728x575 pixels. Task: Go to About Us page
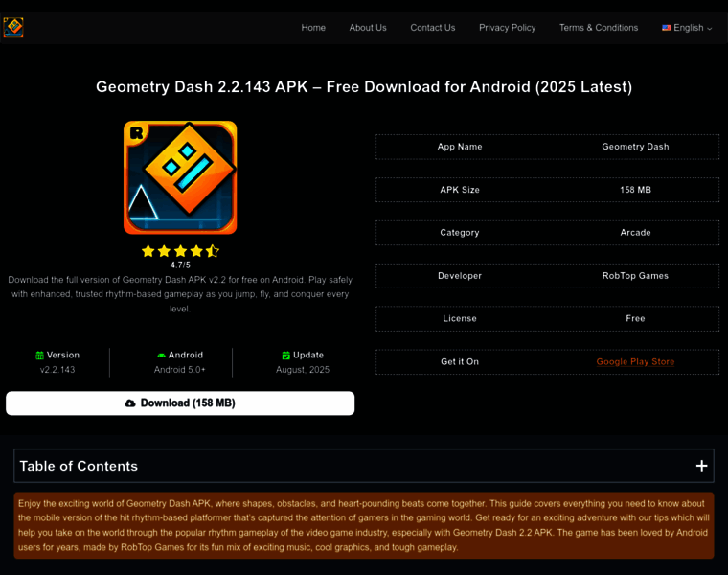(368, 28)
